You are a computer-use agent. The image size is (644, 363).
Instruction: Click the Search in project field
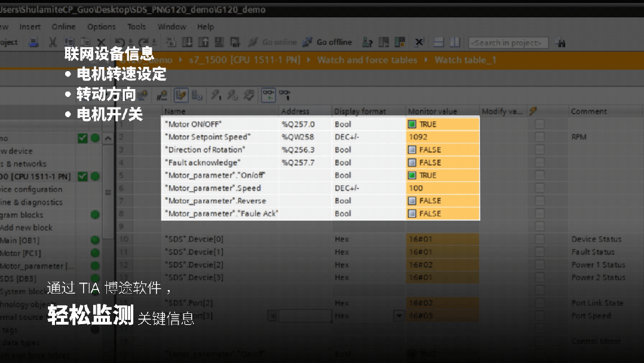[x=508, y=43]
